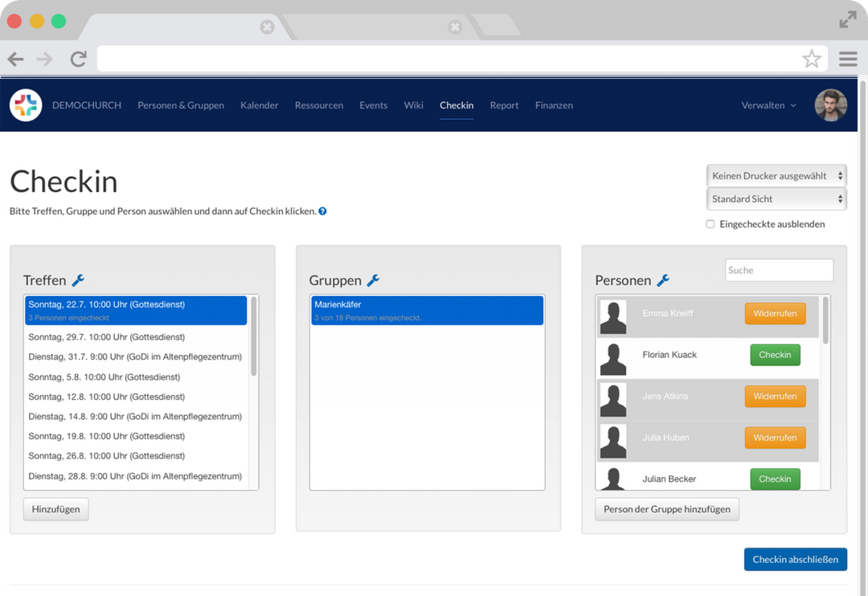This screenshot has height=596, width=868.
Task: Click the Treffen list scrollbar
Action: pos(254,336)
